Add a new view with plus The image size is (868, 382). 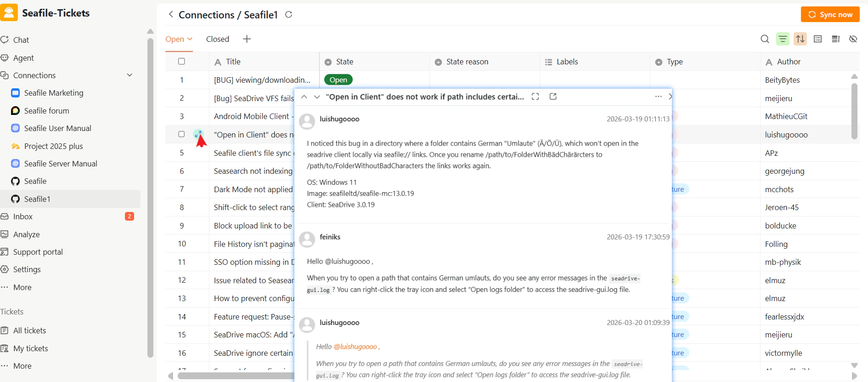click(x=247, y=39)
